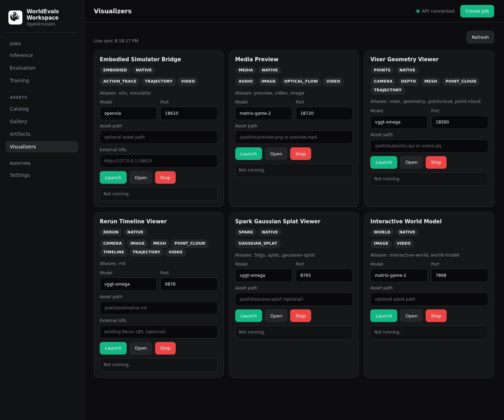504x420 pixels.
Task: Click the WORLD tag badge
Action: (x=382, y=232)
